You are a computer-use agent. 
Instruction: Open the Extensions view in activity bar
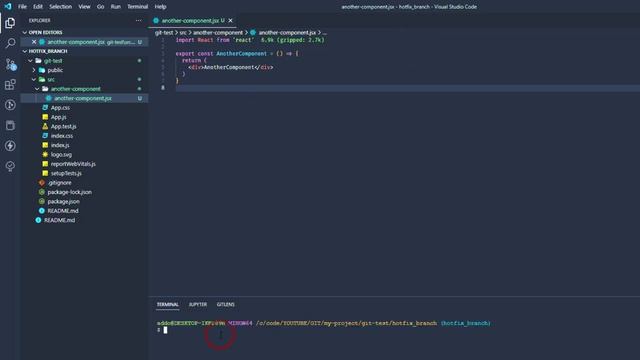click(x=10, y=84)
